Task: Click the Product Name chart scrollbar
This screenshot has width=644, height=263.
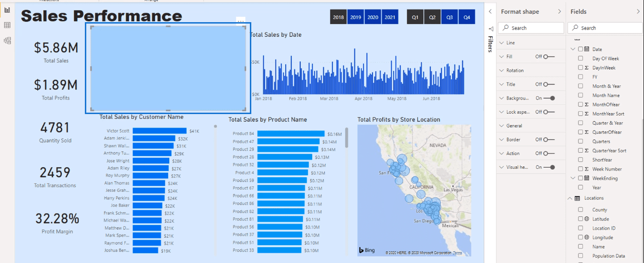Action: [x=347, y=138]
